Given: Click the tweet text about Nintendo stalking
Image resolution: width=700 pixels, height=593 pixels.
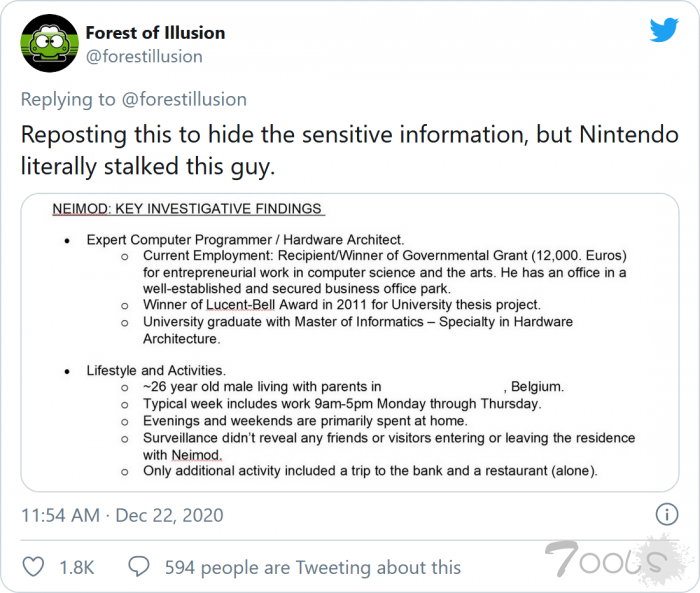Looking at the screenshot, I should click(350, 150).
